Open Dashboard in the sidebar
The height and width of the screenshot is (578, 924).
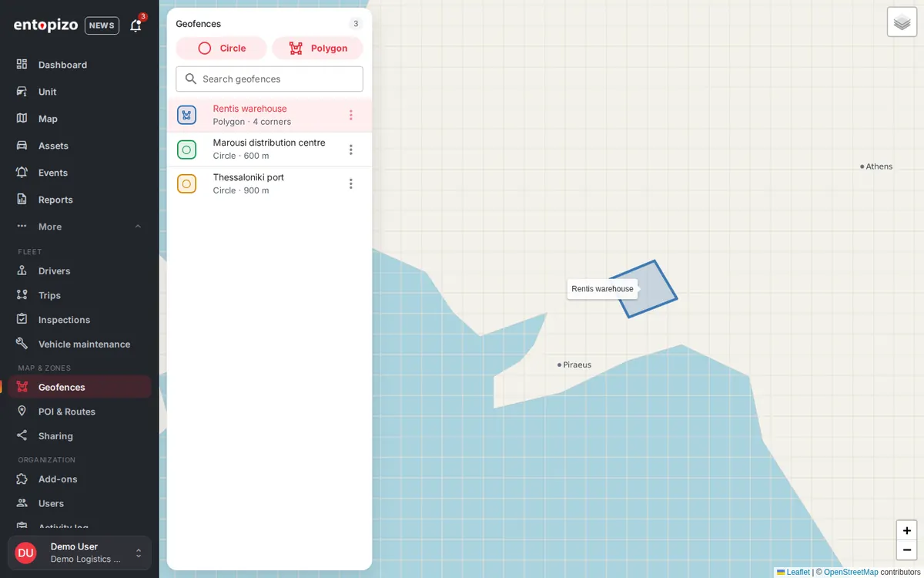tap(79, 65)
